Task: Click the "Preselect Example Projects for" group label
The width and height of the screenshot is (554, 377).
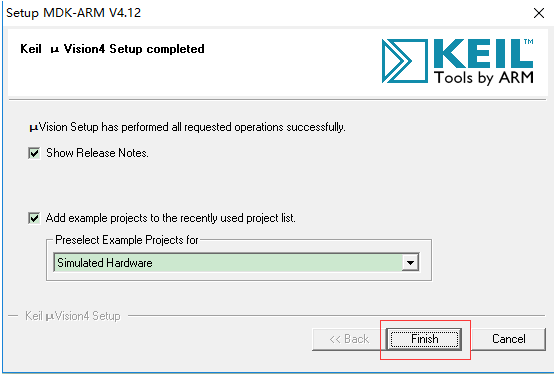Action: tap(127, 240)
